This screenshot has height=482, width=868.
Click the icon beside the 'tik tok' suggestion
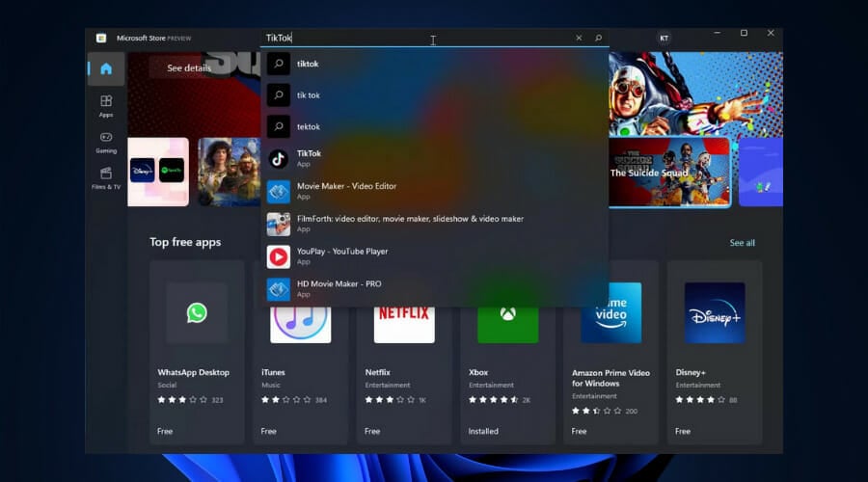point(278,95)
